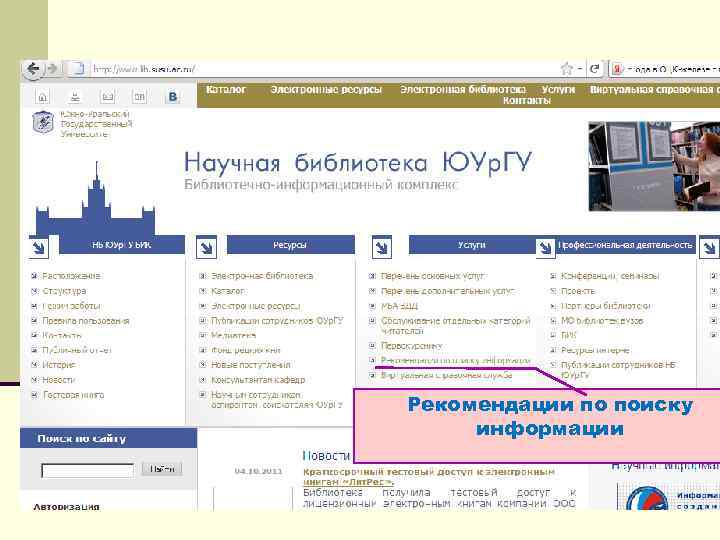Click the round logo in the bottom-right banner
This screenshot has height=540, width=720.
tap(647, 499)
